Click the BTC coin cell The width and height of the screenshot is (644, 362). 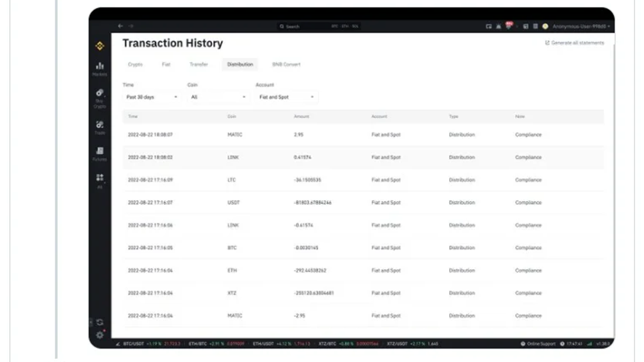click(x=232, y=248)
